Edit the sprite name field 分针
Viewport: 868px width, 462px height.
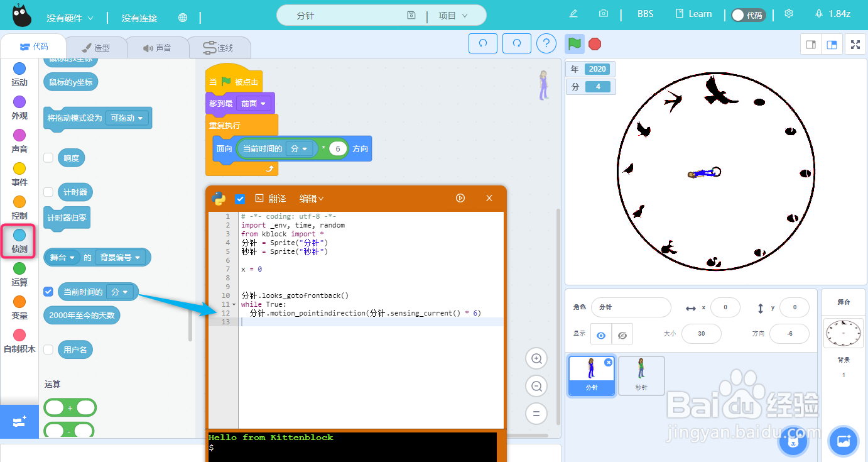631,307
